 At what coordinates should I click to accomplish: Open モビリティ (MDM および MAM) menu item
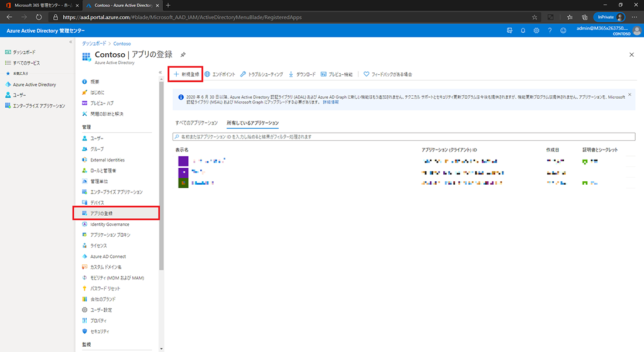tap(117, 277)
